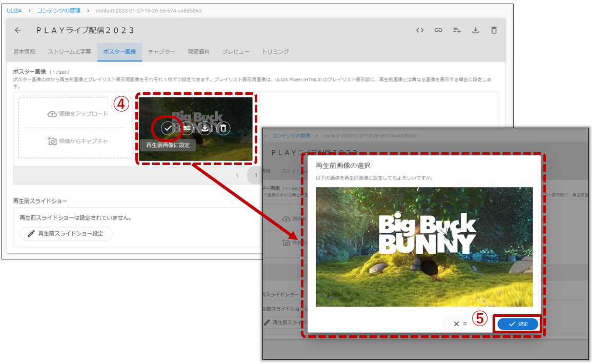Click the link icon in header
Viewport: 592px width, 364px height.
(438, 30)
